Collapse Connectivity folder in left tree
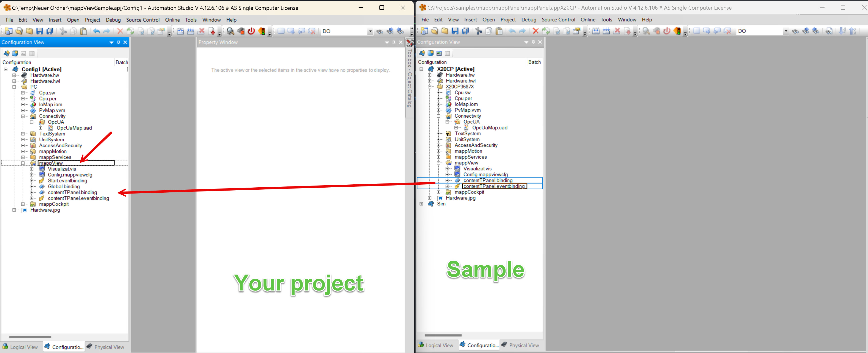This screenshot has height=353, width=868. click(x=23, y=116)
